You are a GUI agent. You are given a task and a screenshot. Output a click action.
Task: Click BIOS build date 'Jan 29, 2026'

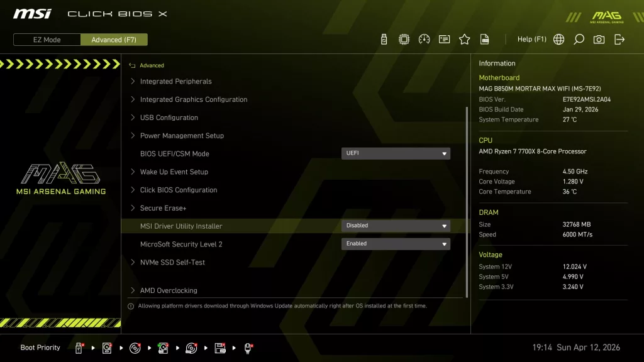tap(580, 109)
